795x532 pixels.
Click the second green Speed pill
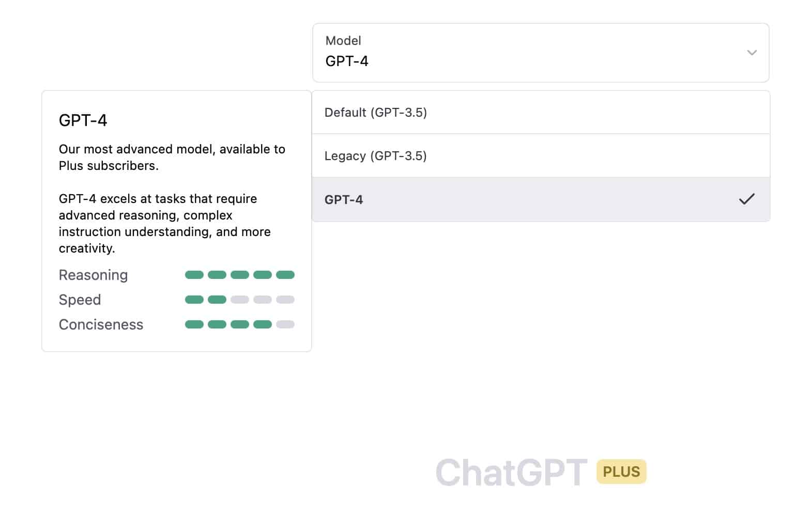217,299
